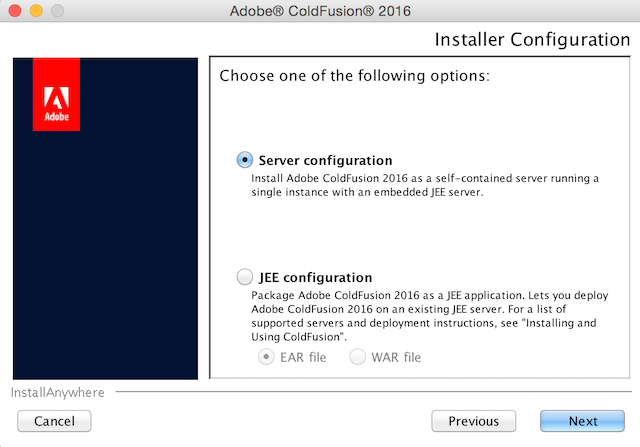
Task: Click the InstallAnywhere label
Action: (58, 393)
